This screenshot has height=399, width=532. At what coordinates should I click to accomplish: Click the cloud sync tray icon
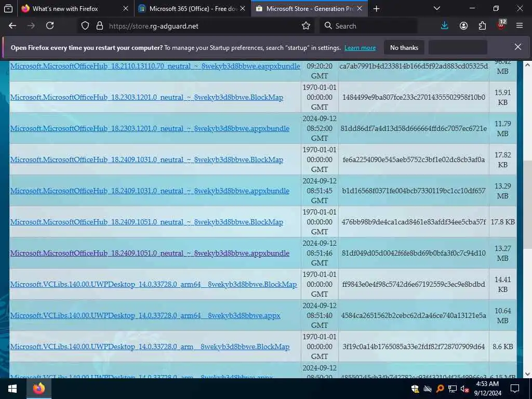pyautogui.click(x=428, y=389)
